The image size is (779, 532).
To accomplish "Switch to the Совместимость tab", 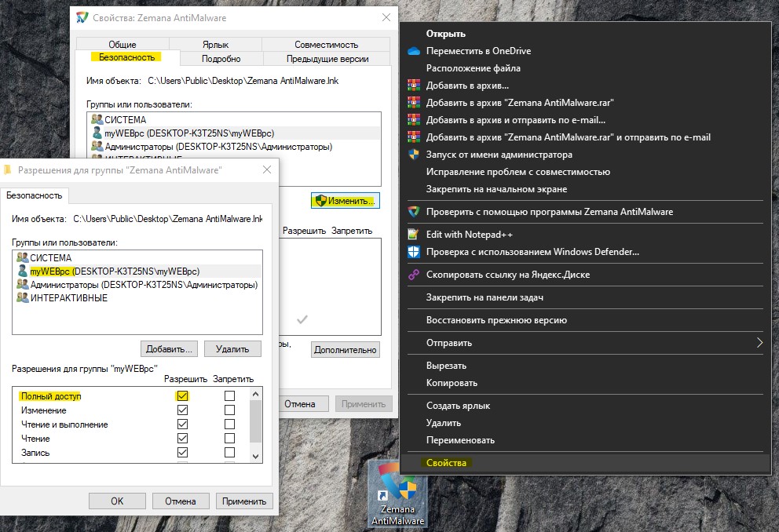I will click(327, 45).
